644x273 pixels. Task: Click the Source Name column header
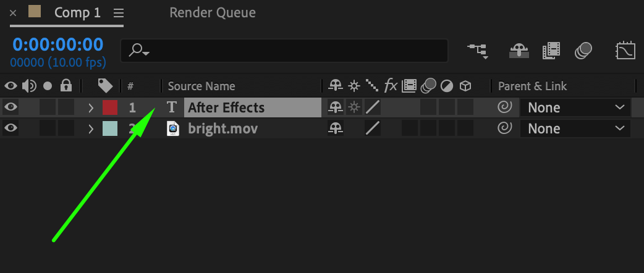pos(201,86)
